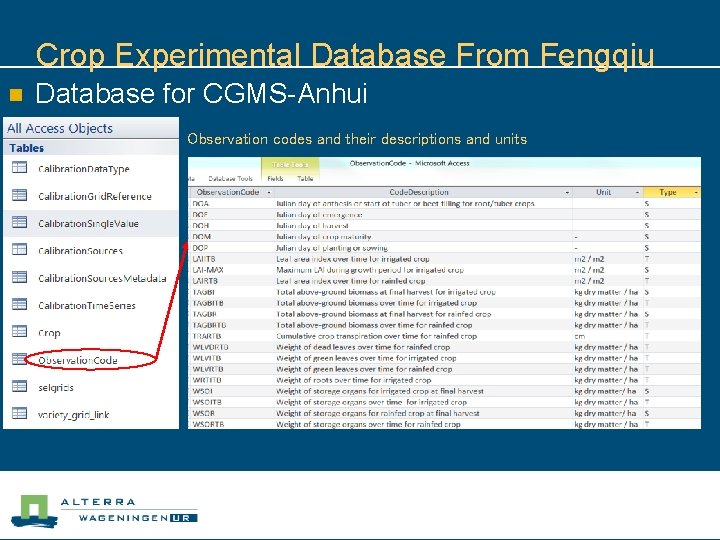The width and height of the screenshot is (720, 540).
Task: Switch to the Table ribbon tab
Action: 305,179
